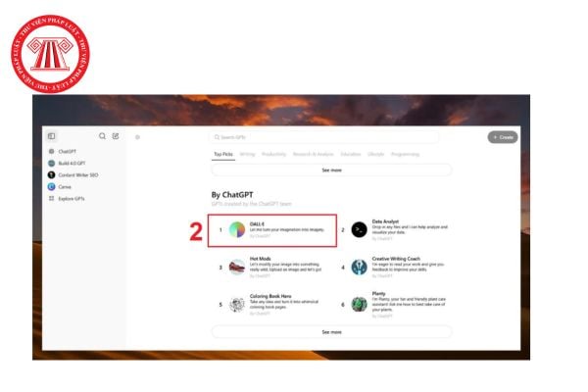Switch to the Programming tab
This screenshot has width=588, height=392.
405,154
